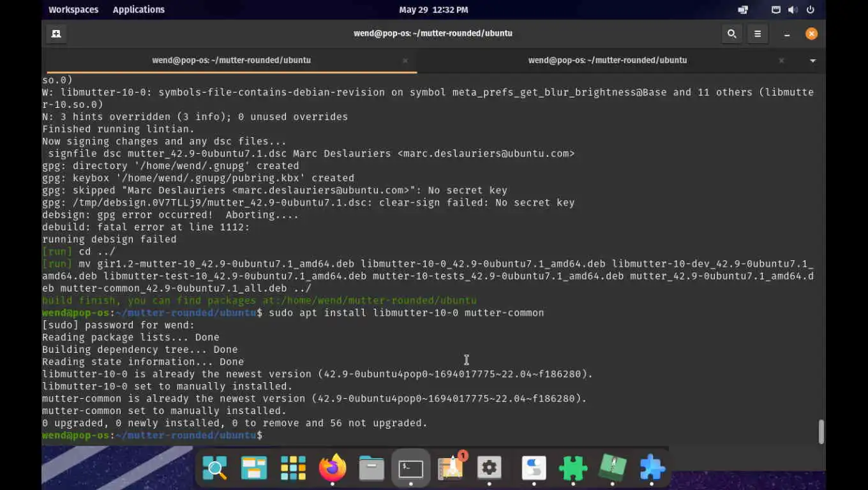The height and width of the screenshot is (490, 868).
Task: Click the window tiling indicator in top bar
Action: pos(743,10)
